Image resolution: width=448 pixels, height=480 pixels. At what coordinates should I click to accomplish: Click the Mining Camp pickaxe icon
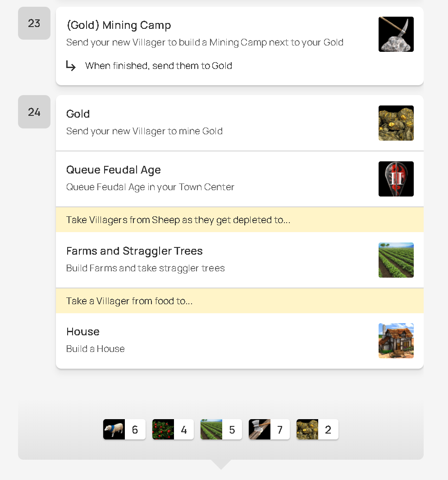[x=396, y=34]
